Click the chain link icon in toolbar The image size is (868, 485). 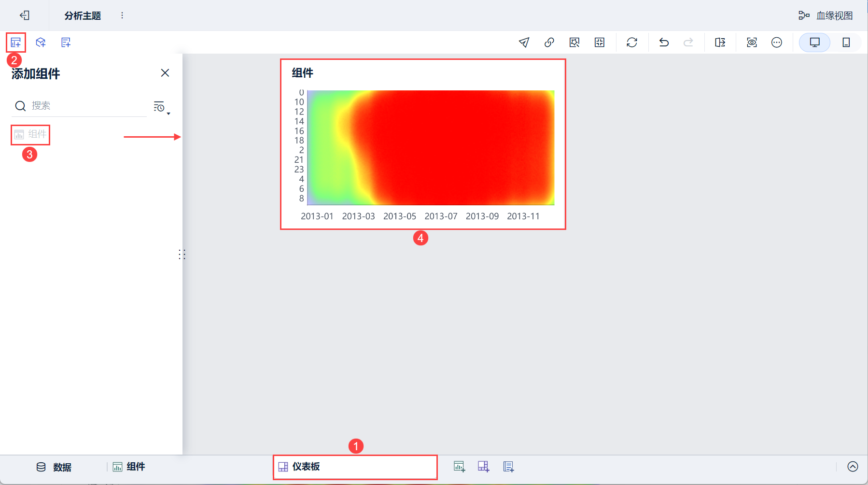549,43
